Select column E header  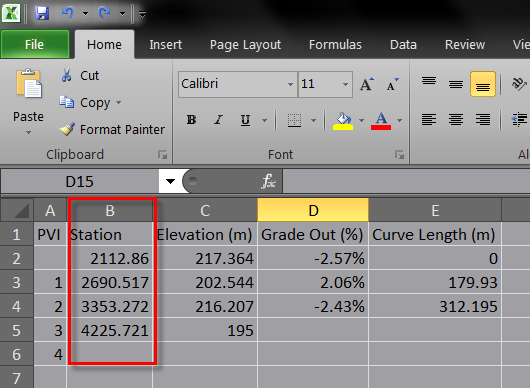[x=435, y=211]
